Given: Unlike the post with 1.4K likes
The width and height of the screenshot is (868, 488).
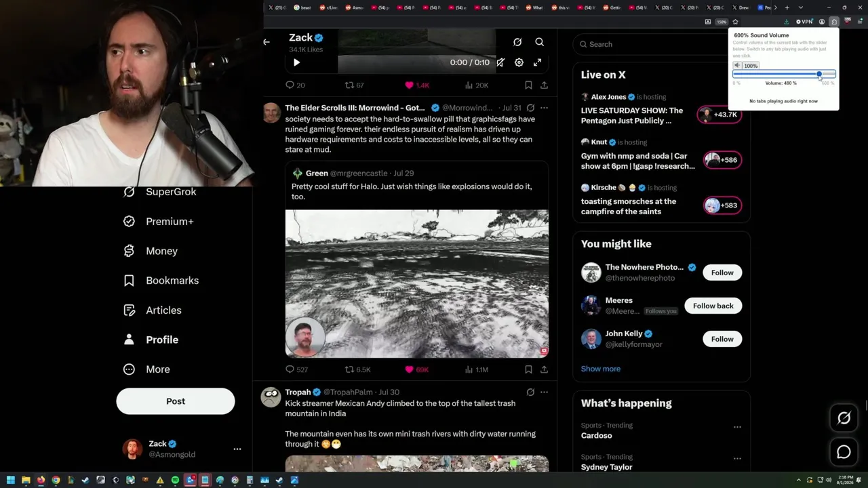Looking at the screenshot, I should point(417,85).
